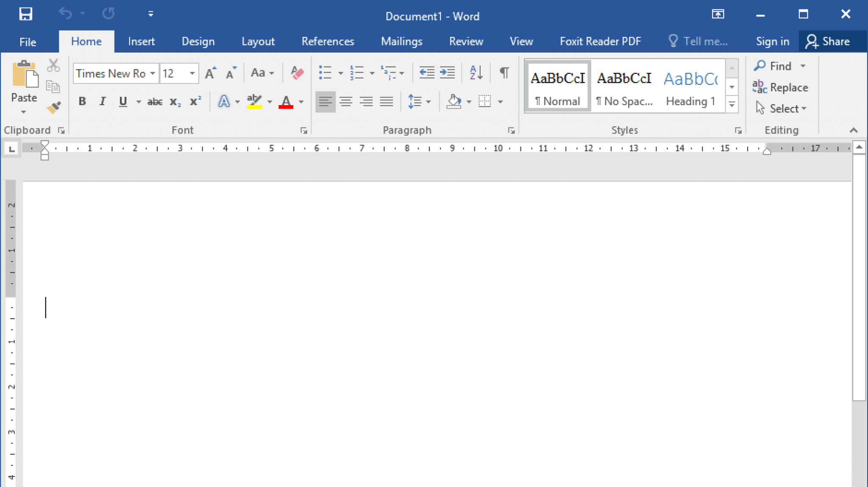
Task: Switch to the Insert tab
Action: point(141,41)
